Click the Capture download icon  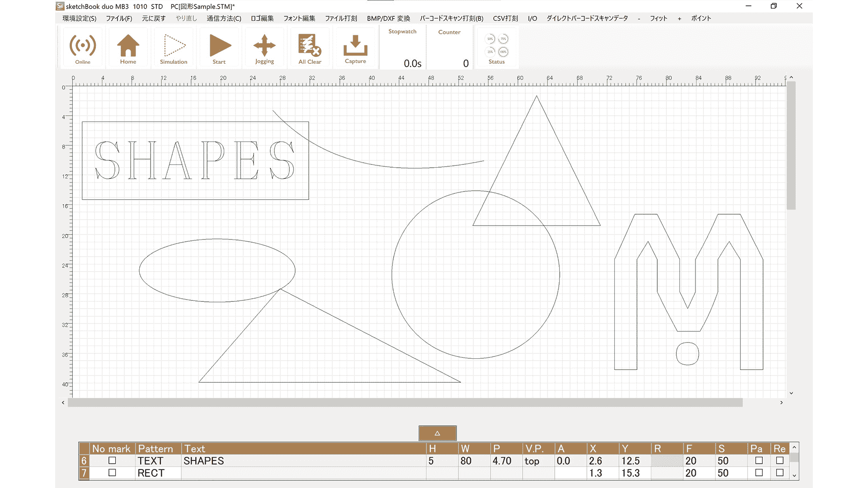(355, 45)
